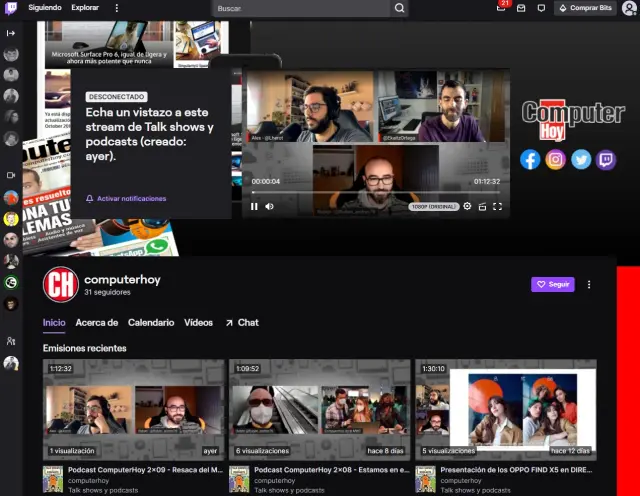Open the notifications inbox with red badge
Viewport: 640px width, 496px height.
coord(501,8)
